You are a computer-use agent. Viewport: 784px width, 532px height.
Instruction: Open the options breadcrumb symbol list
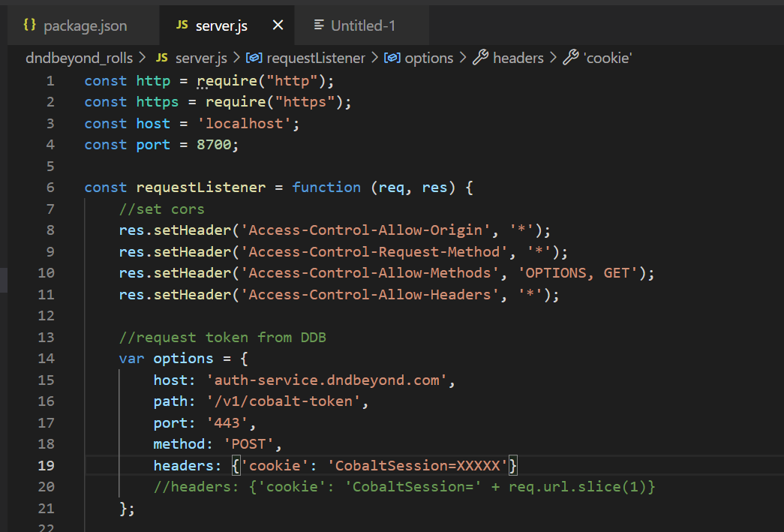[x=429, y=58]
